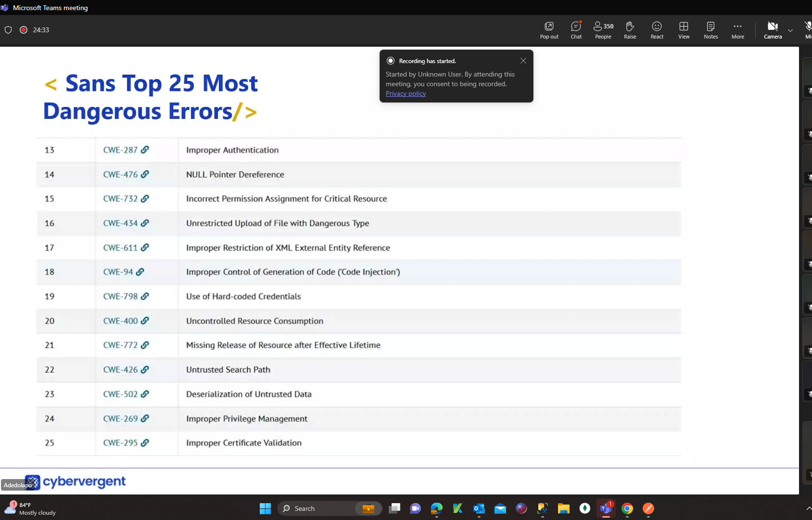Show hidden system tray icons
The width and height of the screenshot is (812, 520).
tap(808, 508)
